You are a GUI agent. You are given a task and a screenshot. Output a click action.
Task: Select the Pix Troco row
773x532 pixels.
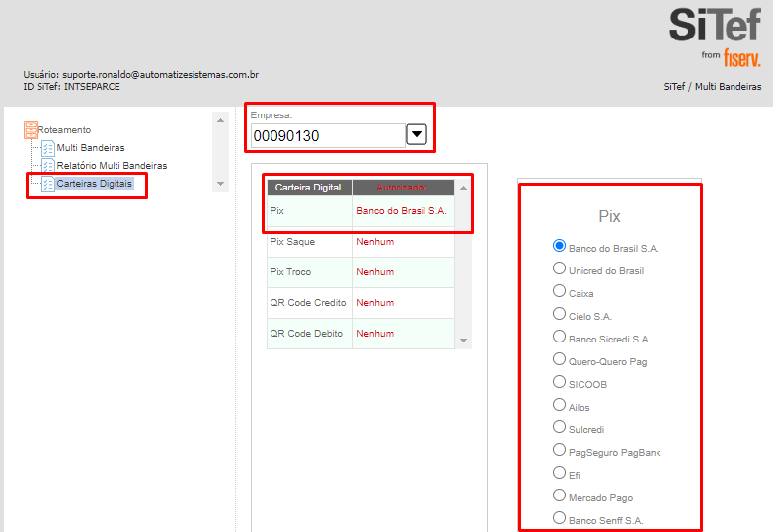360,272
